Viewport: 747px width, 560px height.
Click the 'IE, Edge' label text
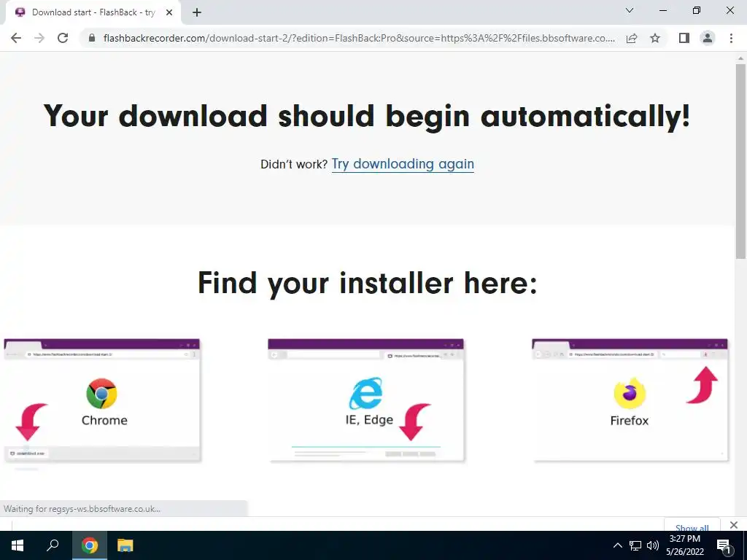(x=369, y=419)
